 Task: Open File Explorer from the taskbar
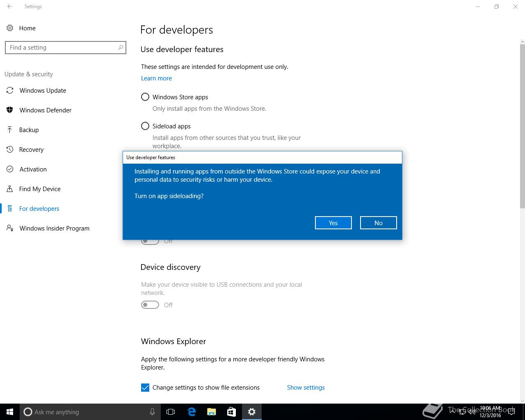[212, 412]
